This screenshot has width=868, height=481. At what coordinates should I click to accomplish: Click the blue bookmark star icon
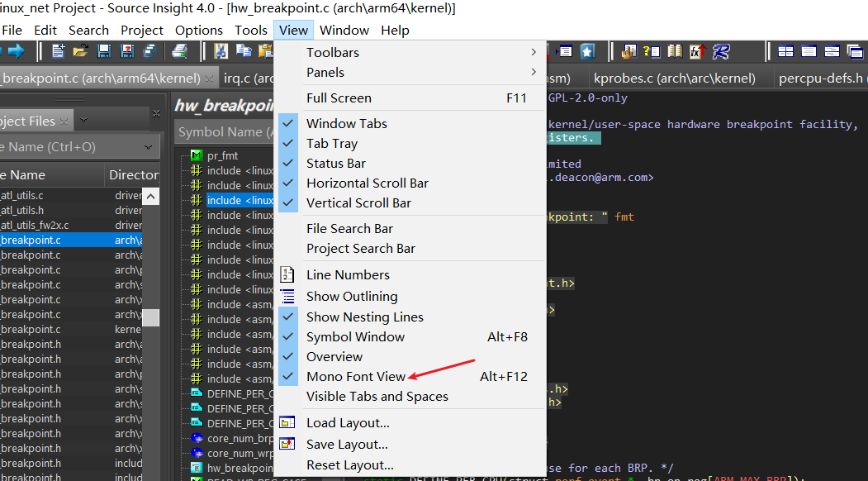click(x=587, y=51)
